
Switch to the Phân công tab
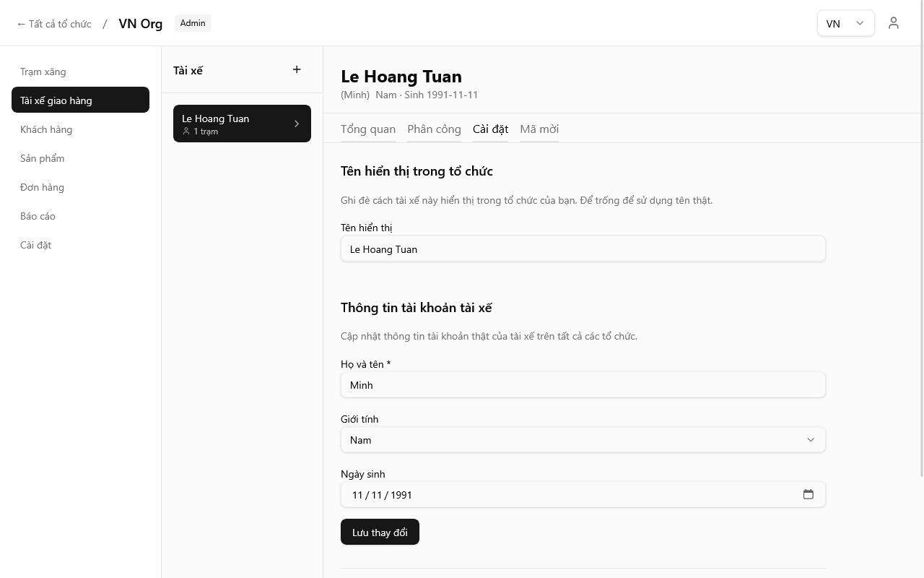[434, 129]
